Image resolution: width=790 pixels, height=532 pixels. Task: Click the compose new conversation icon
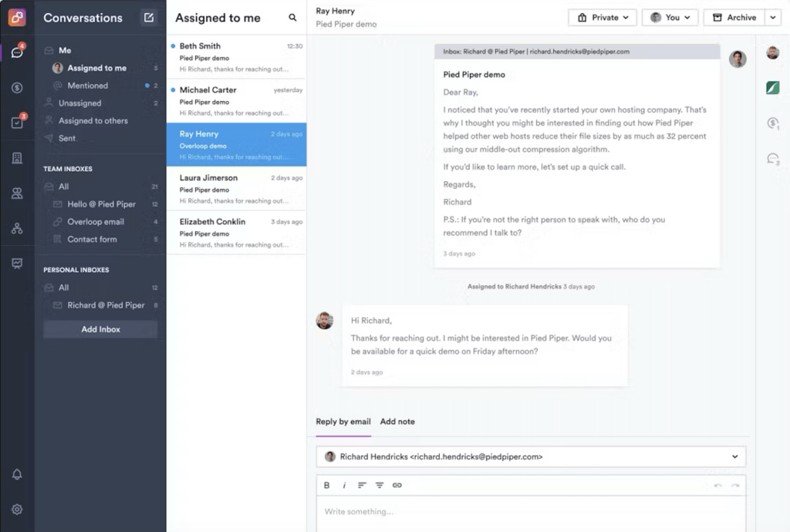[149, 18]
